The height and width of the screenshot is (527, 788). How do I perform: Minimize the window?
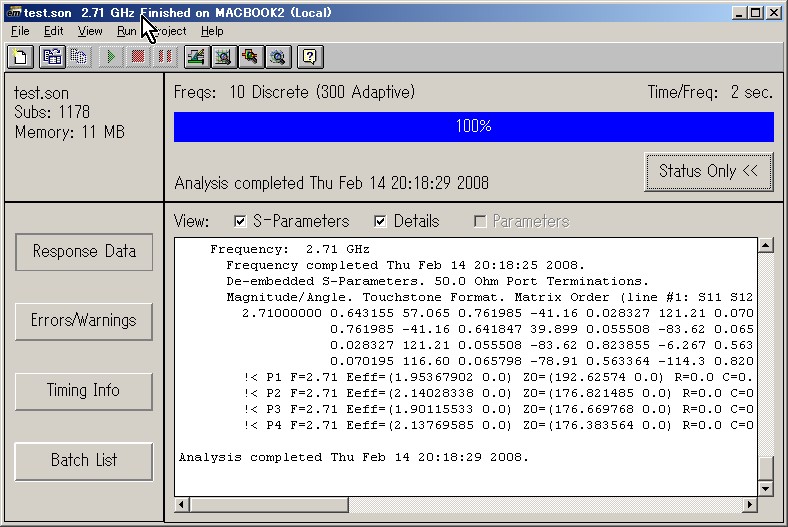738,13
